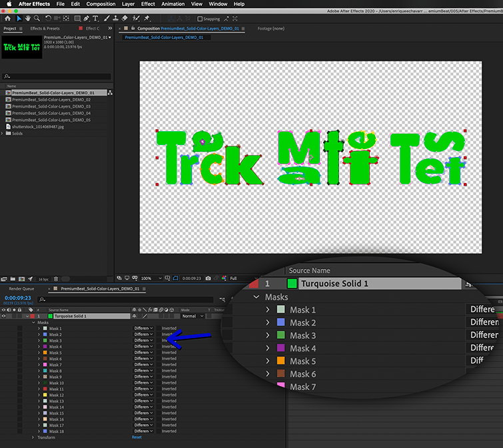Viewport: 503px width, 448px height.
Task: Open Mask 9 mode dropdown
Action: [143, 377]
